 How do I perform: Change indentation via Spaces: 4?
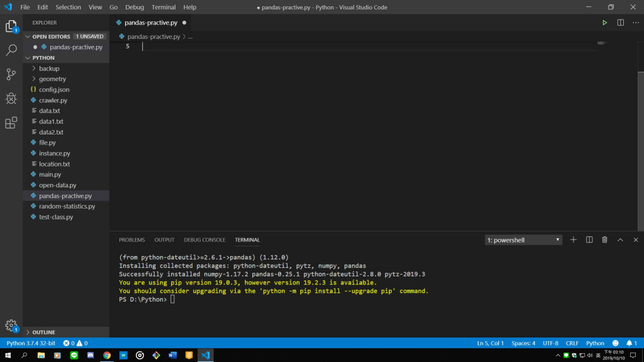click(x=523, y=343)
